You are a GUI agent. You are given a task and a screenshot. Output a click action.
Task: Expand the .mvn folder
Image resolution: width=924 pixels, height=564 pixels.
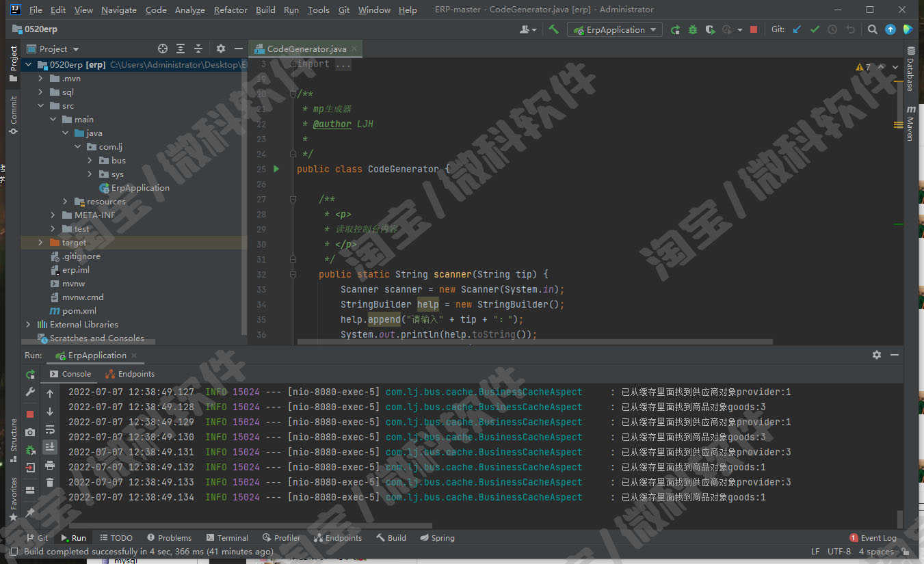point(41,79)
